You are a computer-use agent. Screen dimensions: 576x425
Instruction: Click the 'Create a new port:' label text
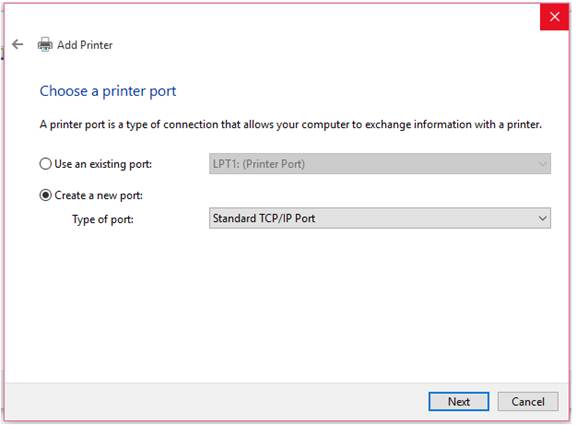98,195
